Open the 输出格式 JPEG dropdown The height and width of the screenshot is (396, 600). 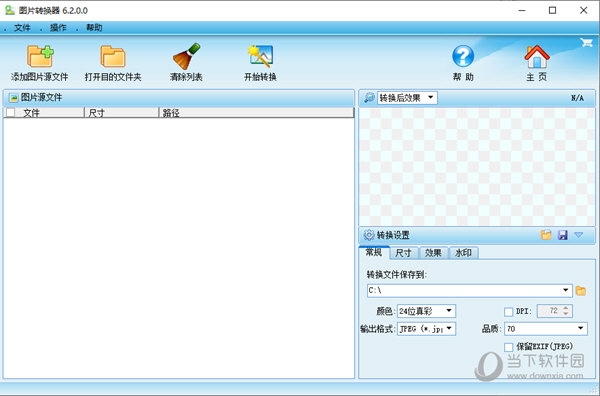[449, 328]
